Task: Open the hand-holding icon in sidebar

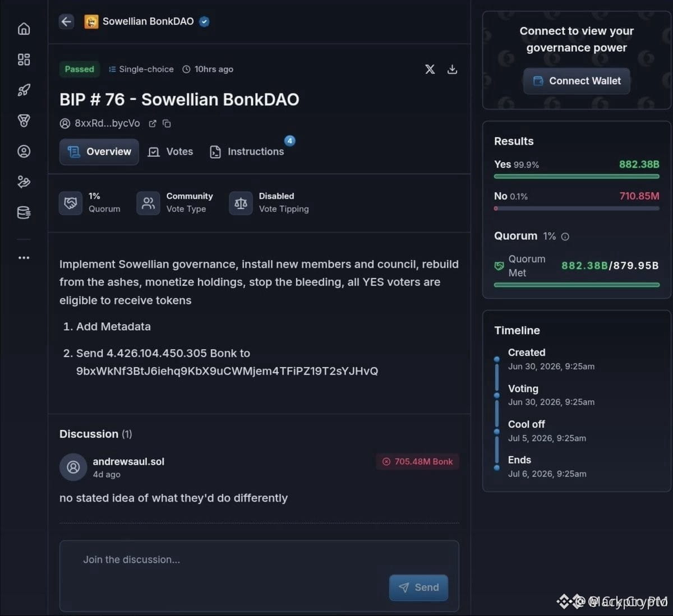Action: pyautogui.click(x=24, y=182)
